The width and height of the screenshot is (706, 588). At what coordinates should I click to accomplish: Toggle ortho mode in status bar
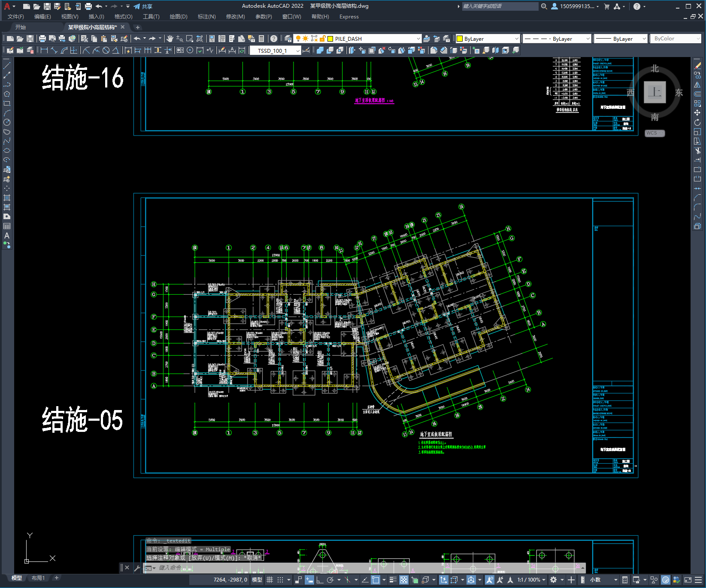click(x=320, y=580)
